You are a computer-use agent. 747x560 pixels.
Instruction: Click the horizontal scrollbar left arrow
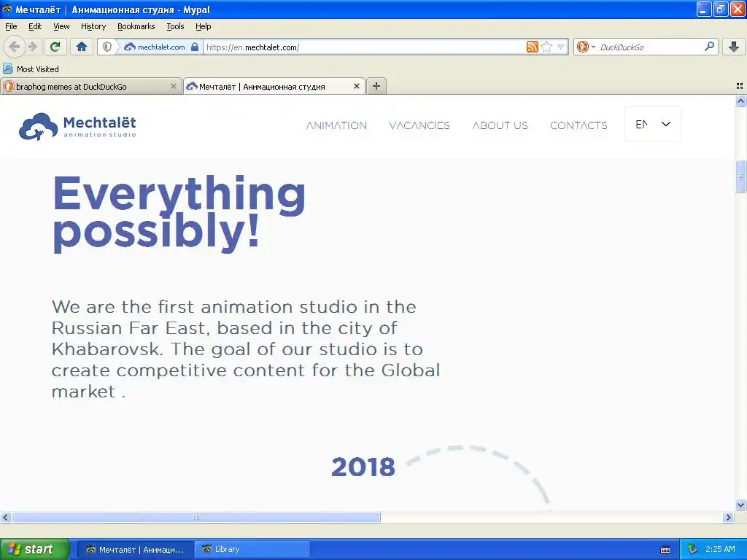tap(6, 517)
